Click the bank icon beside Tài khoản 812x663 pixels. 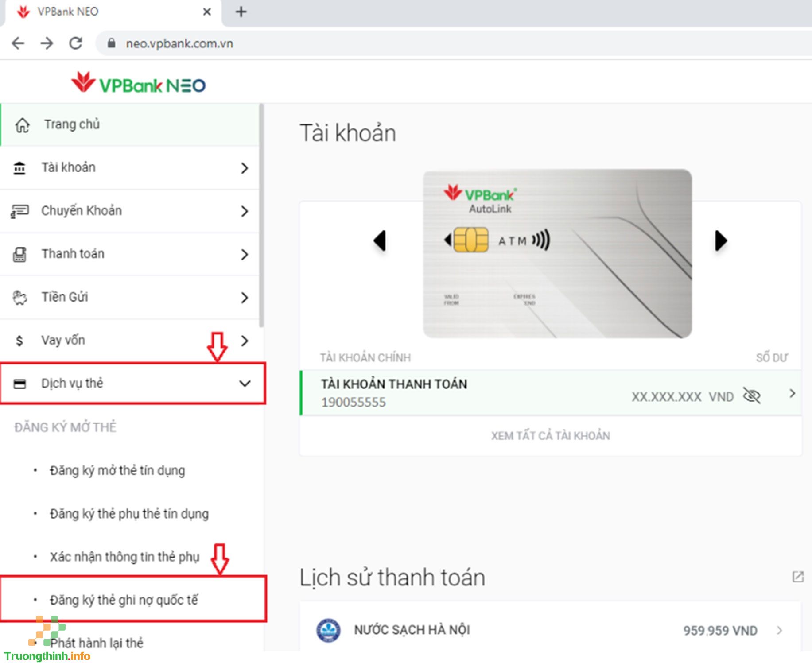[19, 168]
